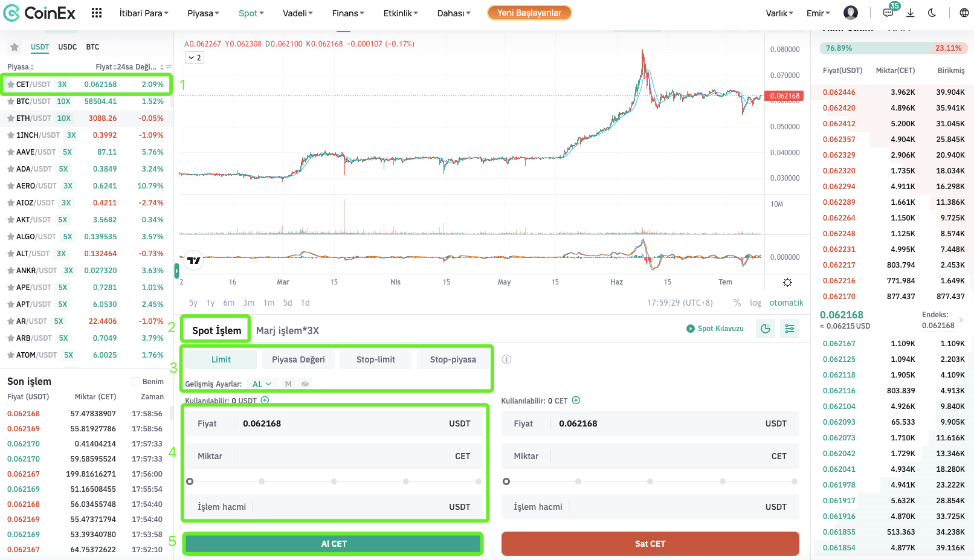The image size is (974, 560).
Task: Swap market list column display icon
Action: coord(169,67)
